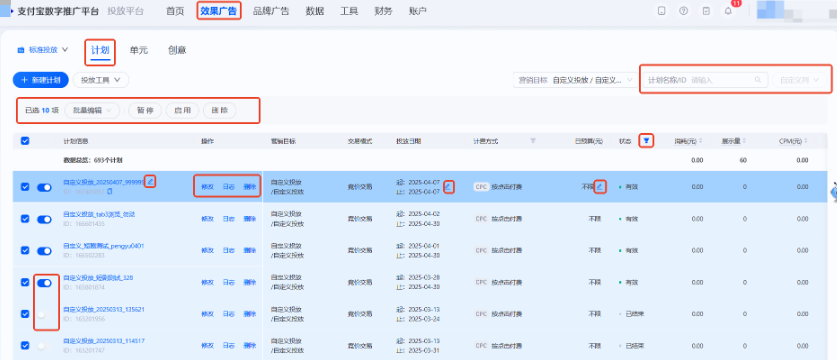This screenshot has height=360, width=837.
Task: Turn on the switch for plan 自定义投放_20250313_135621
Action: (44, 314)
